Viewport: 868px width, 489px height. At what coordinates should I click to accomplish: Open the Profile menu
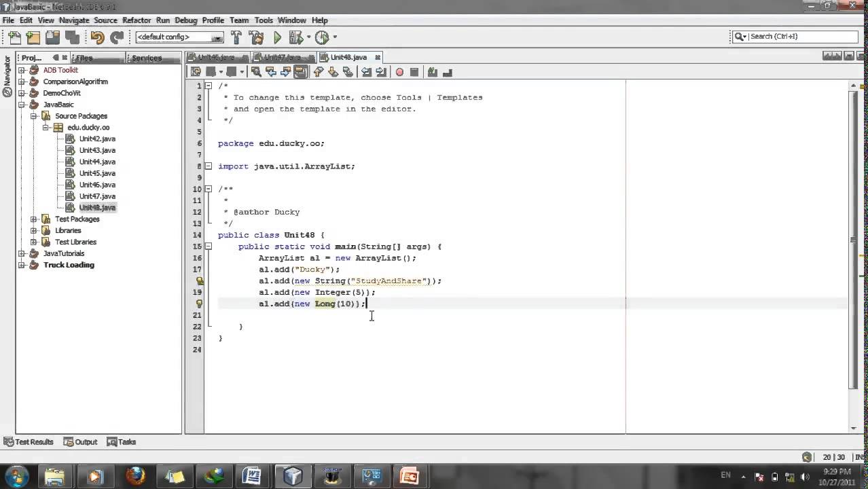[213, 20]
